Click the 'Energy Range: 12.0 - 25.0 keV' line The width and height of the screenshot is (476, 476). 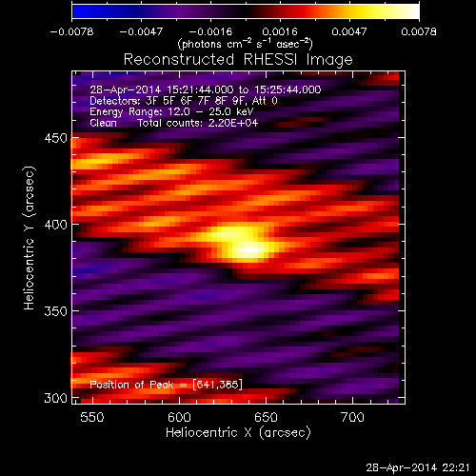pos(171,111)
